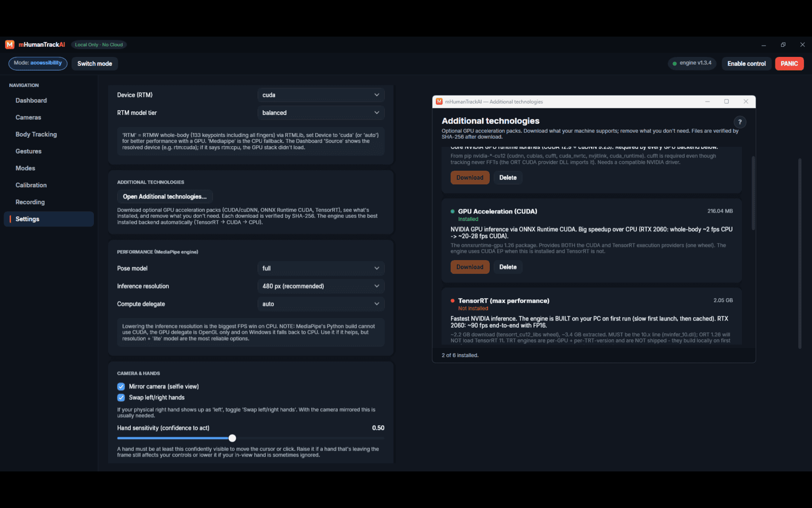The image size is (812, 508).
Task: Restore down the main mHumanTrackAI window
Action: [783, 45]
